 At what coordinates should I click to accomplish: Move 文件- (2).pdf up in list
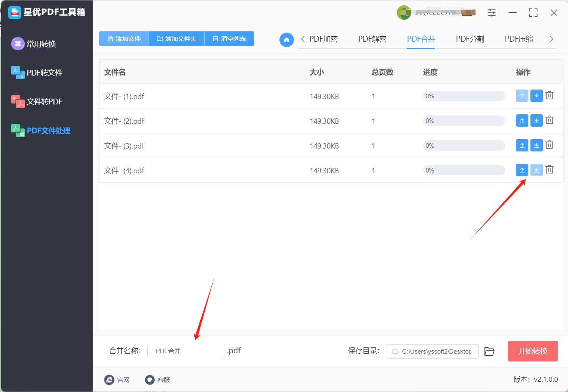coord(522,120)
